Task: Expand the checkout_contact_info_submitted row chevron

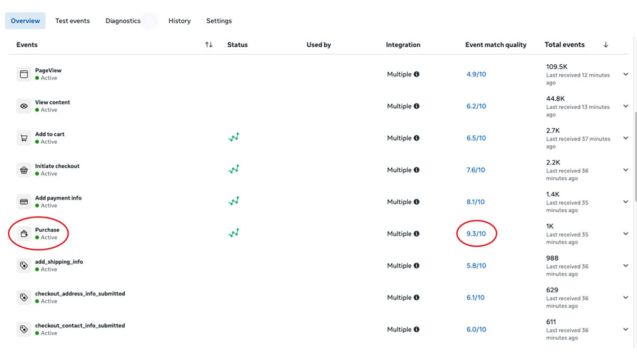Action: coord(625,329)
